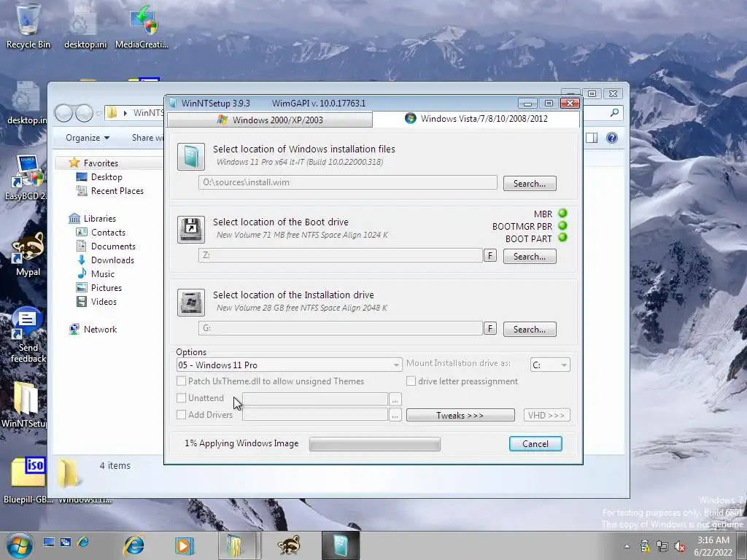Image resolution: width=747 pixels, height=560 pixels.
Task: Click the Windows installation files icon
Action: pos(191,157)
